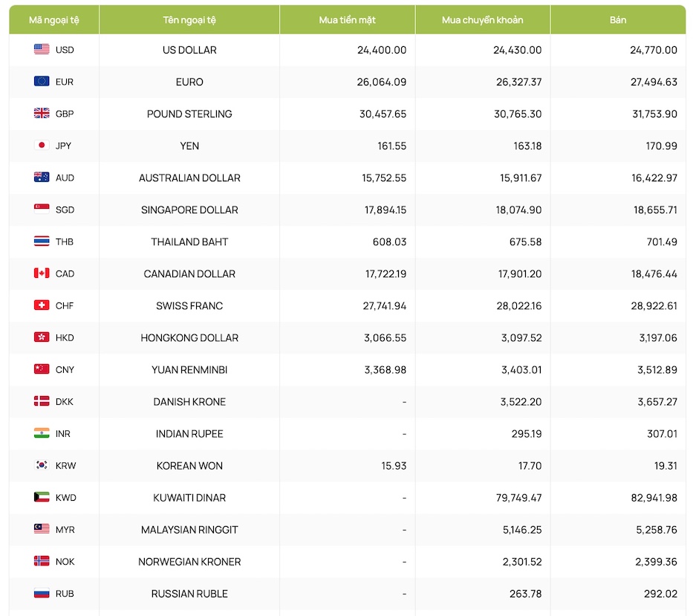Image resolution: width=693 pixels, height=616 pixels.
Task: Select the United Kingdom flag icon
Action: click(x=42, y=114)
